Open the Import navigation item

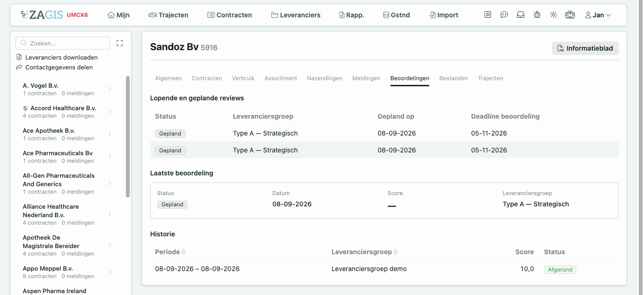(x=443, y=15)
